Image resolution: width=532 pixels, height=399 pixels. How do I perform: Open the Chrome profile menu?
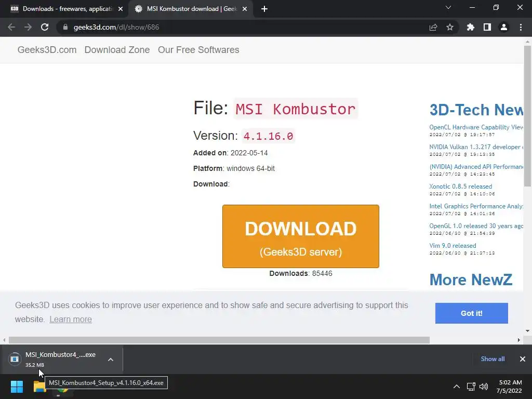(504, 27)
